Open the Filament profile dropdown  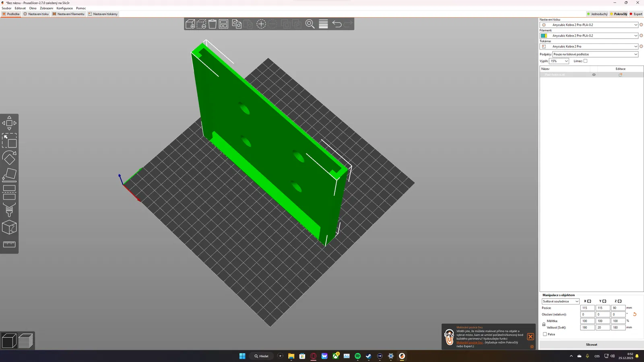(589, 36)
